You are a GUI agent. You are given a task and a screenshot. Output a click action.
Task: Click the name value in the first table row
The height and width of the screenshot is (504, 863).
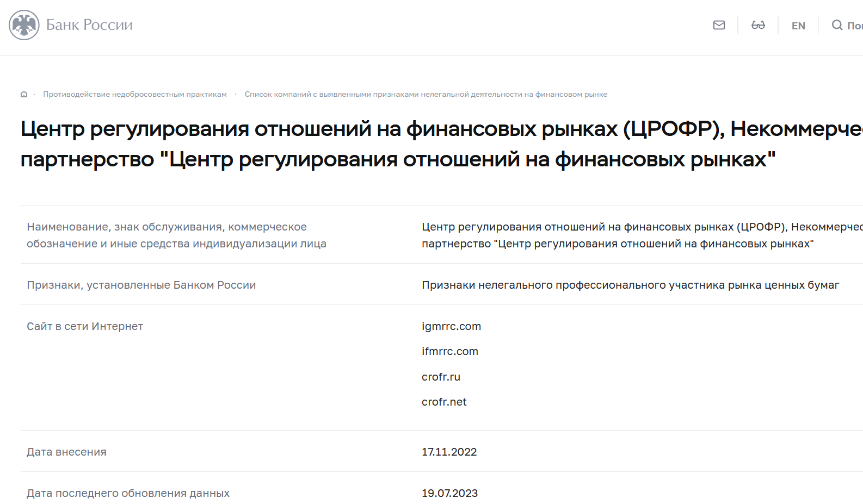[642, 235]
